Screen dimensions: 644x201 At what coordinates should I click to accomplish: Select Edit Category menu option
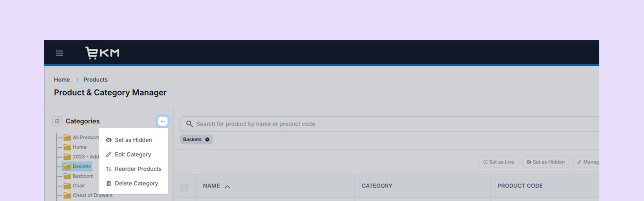click(x=133, y=154)
